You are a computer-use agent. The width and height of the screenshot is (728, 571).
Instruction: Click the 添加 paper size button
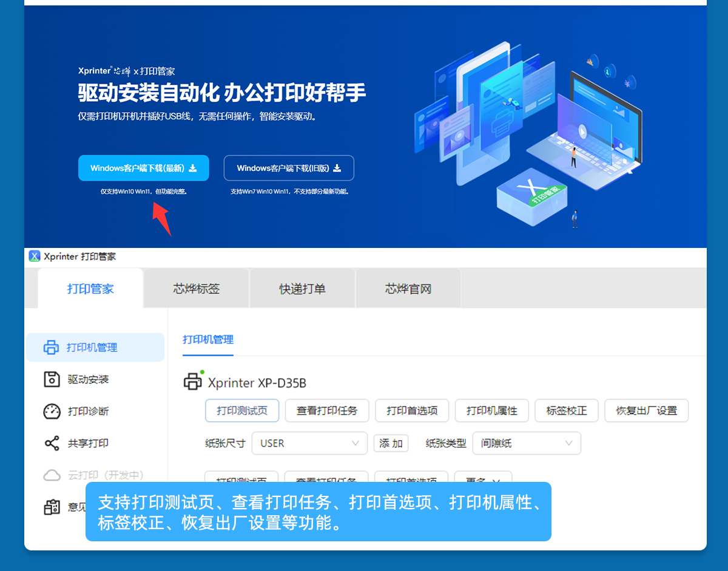(x=391, y=443)
